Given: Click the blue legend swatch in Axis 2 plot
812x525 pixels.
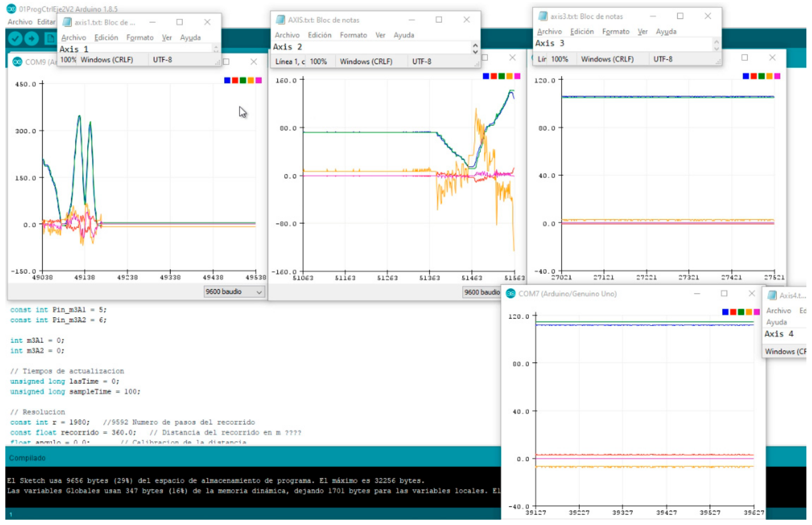Looking at the screenshot, I should pos(486,76).
